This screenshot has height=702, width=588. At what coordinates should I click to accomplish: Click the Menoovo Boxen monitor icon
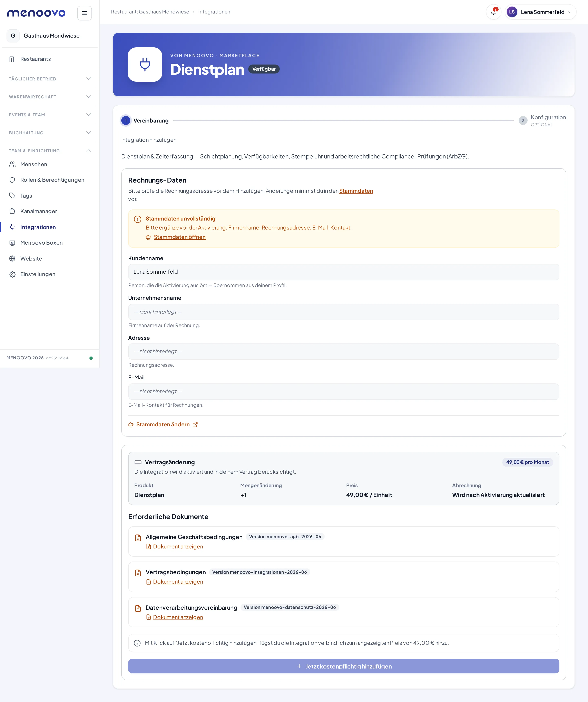(12, 243)
